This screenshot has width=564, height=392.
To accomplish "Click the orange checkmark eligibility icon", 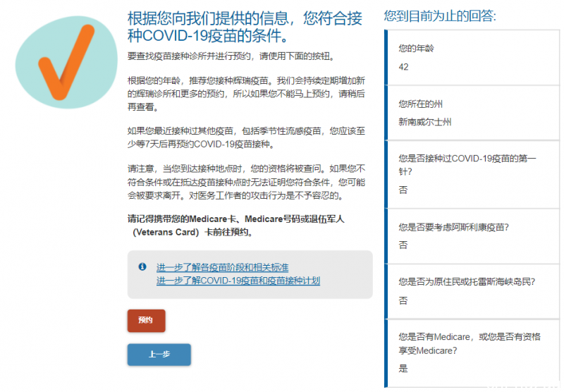I will [x=66, y=62].
